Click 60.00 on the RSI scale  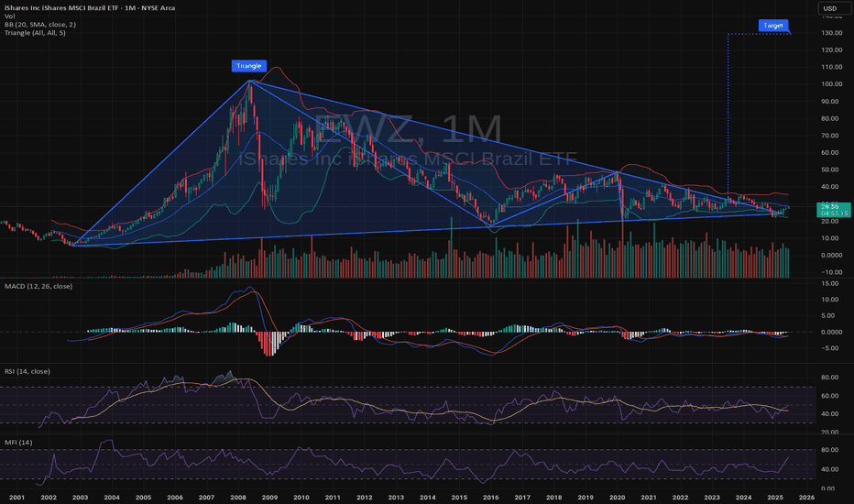pyautogui.click(x=830, y=396)
